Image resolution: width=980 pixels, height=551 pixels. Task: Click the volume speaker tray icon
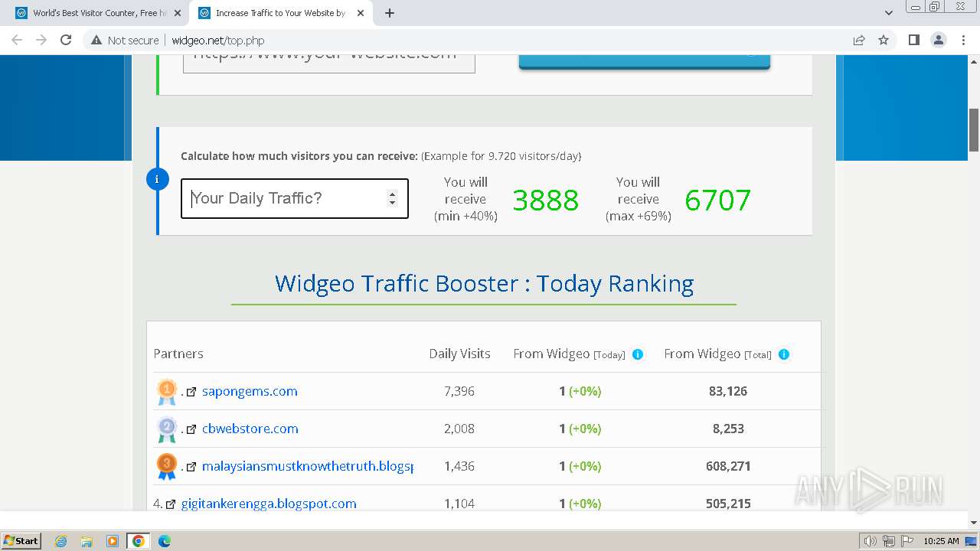tap(871, 541)
